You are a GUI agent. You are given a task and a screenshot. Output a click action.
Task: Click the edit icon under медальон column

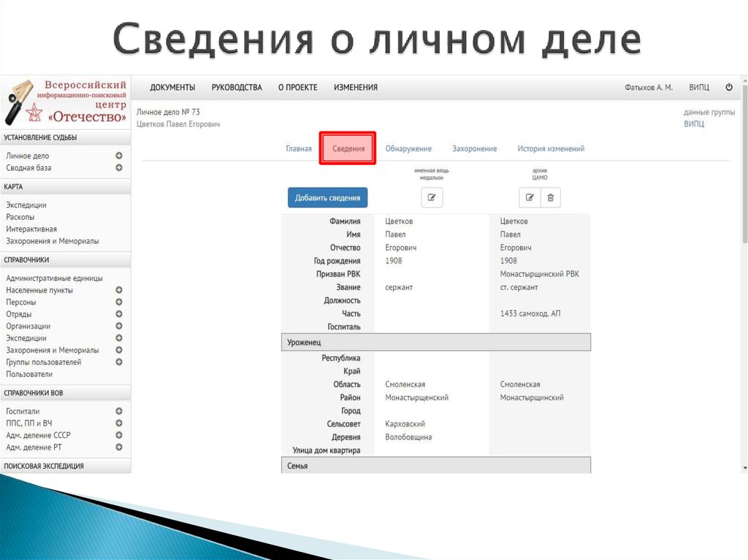432,197
